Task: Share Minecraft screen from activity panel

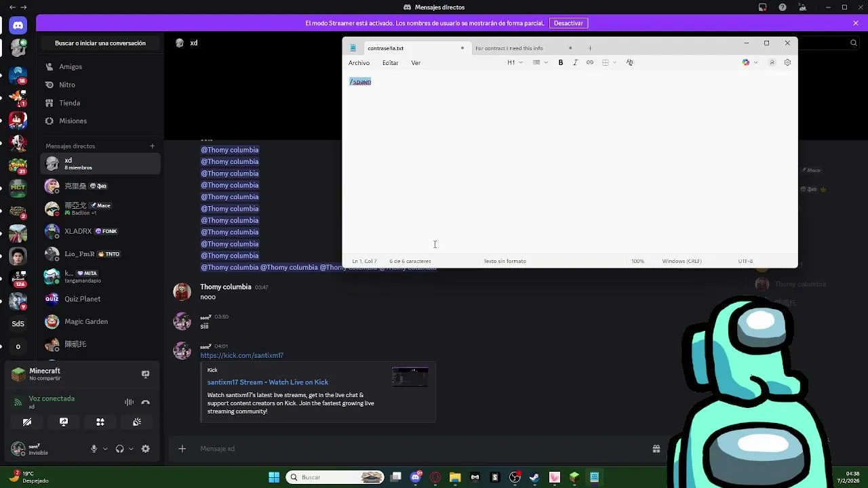Action: [x=145, y=374]
